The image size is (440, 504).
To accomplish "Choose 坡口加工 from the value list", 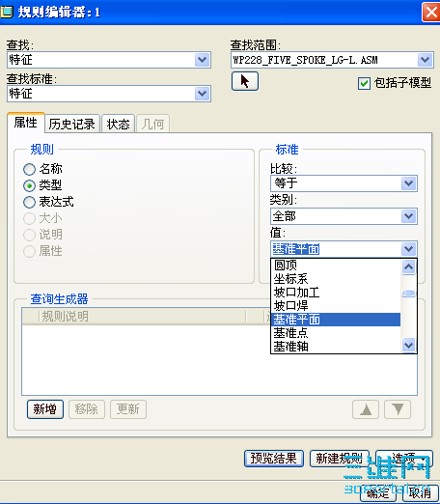I will coord(336,293).
